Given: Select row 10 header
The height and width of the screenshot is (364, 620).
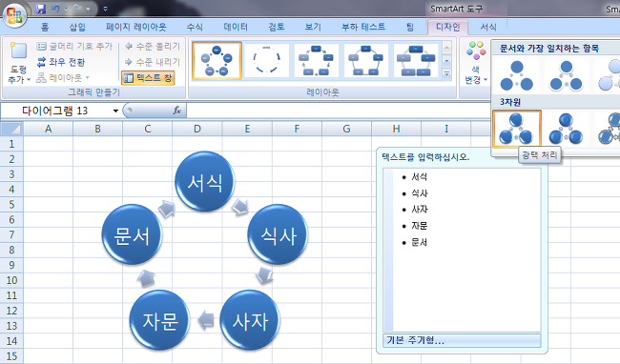Looking at the screenshot, I should pyautogui.click(x=11, y=280).
